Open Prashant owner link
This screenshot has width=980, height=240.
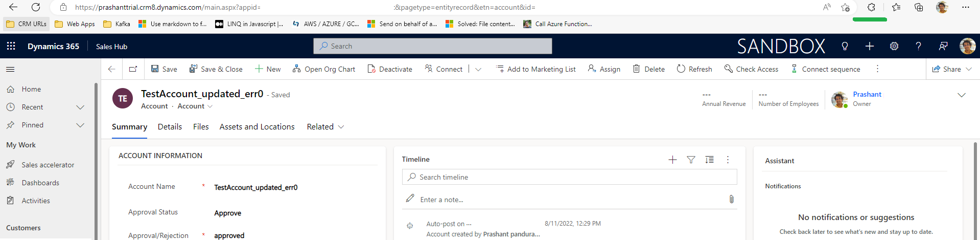click(x=867, y=94)
